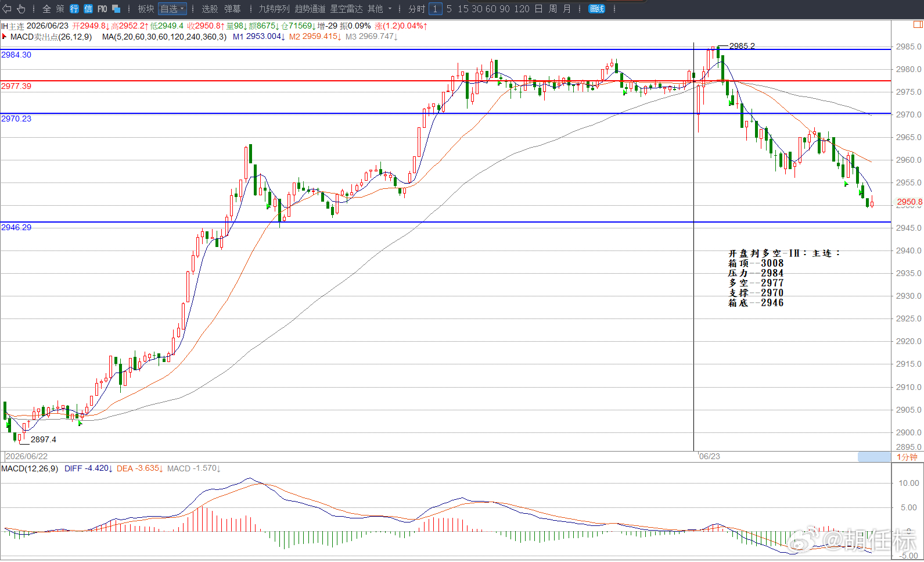Viewport: 924px width, 562px height.
Task: Click the 06/23 date marker on timeline
Action: click(x=710, y=457)
